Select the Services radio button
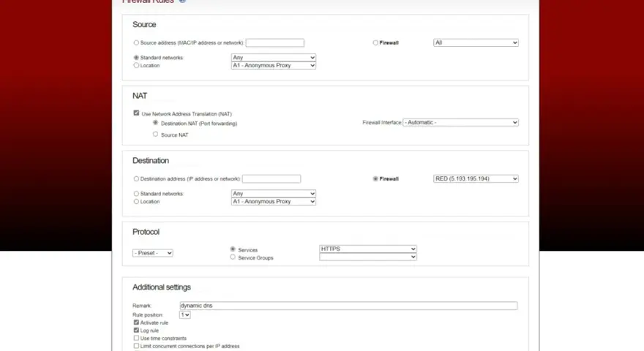 (x=233, y=249)
